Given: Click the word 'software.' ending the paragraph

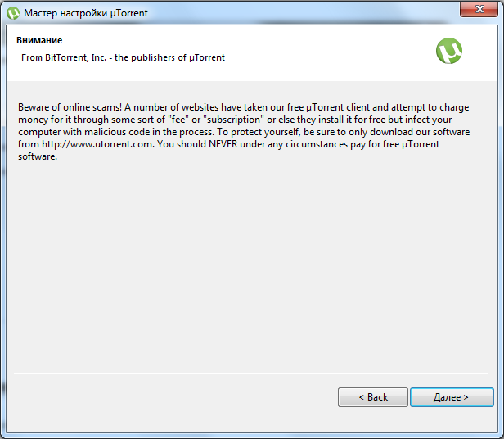Looking at the screenshot, I should pyautogui.click(x=38, y=156).
